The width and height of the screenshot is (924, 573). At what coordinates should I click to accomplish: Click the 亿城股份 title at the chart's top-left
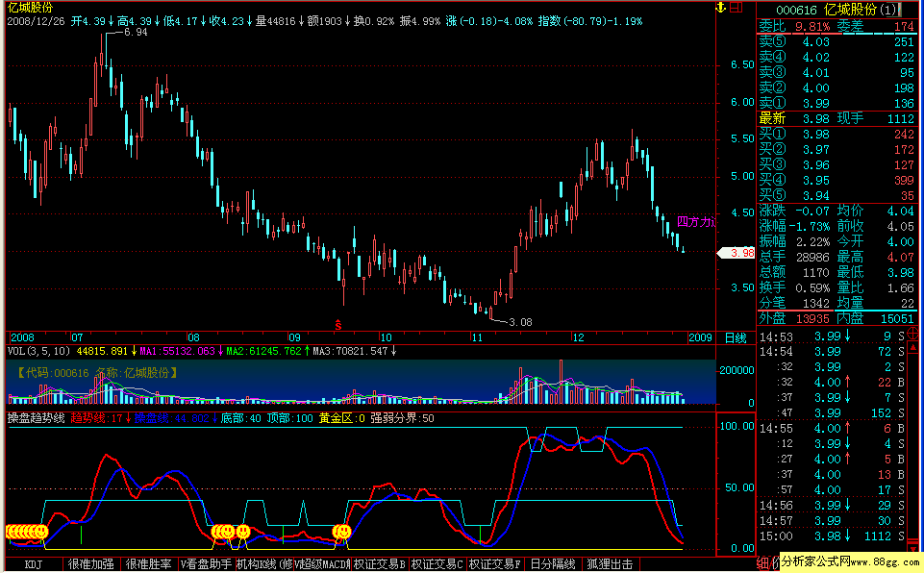30,8
